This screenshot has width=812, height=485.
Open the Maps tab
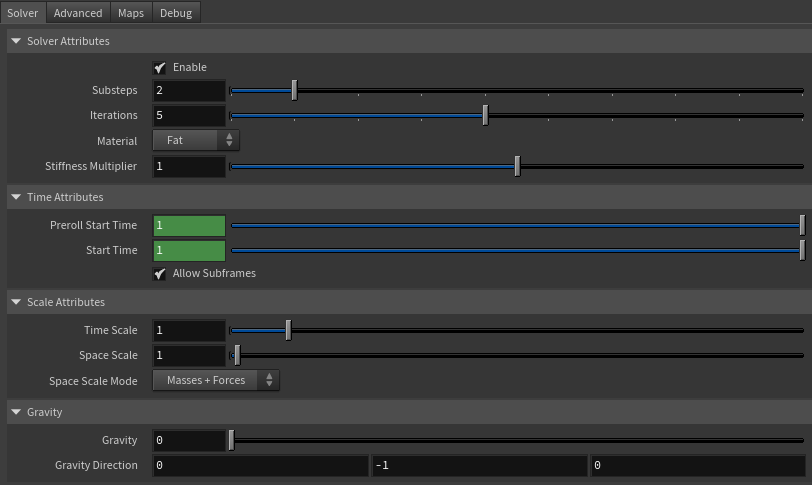[130, 12]
